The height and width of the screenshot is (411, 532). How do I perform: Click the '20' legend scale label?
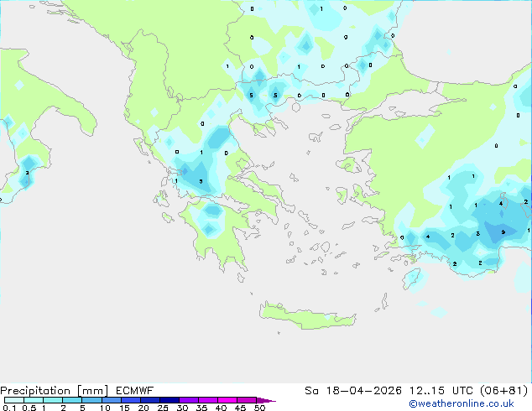(143, 408)
